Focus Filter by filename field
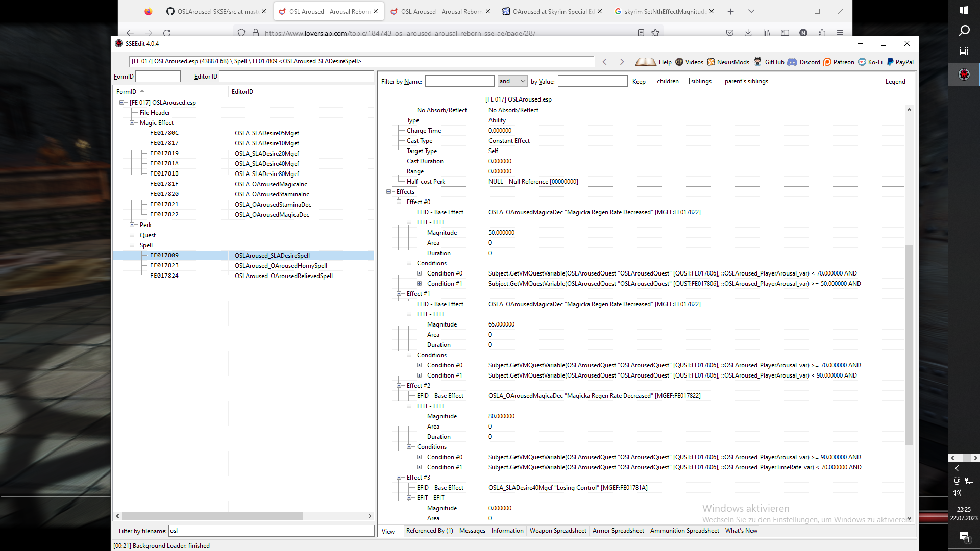The width and height of the screenshot is (980, 551). coord(271,531)
